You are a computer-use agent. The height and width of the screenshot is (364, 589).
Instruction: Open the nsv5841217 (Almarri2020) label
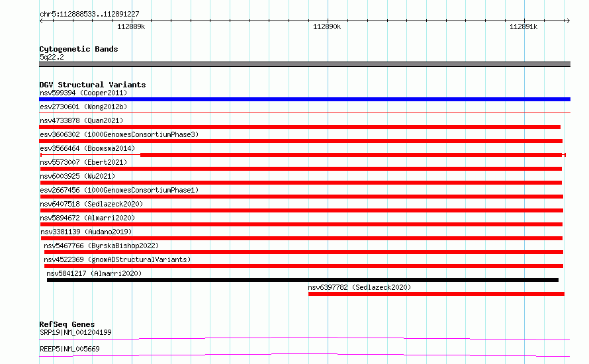94,273
